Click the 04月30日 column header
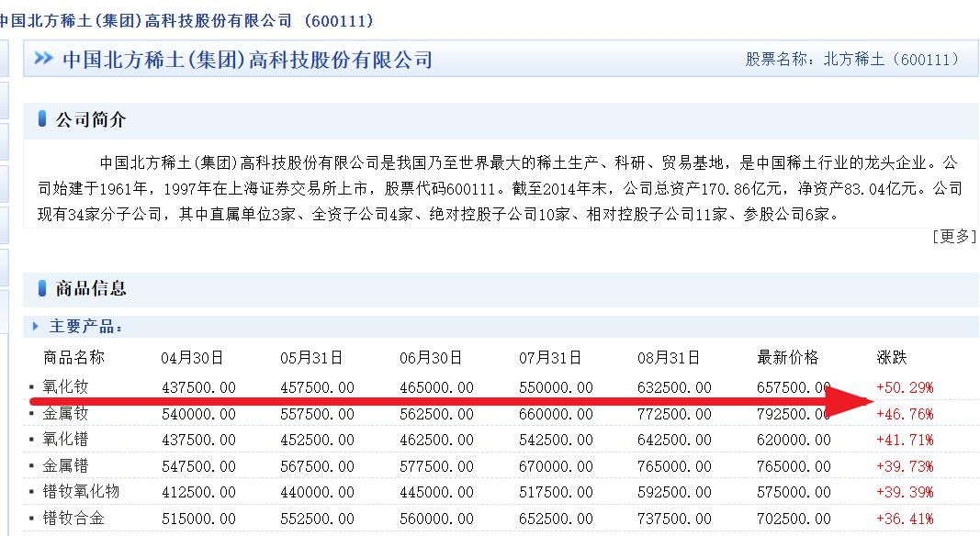The image size is (980, 536). (x=192, y=358)
